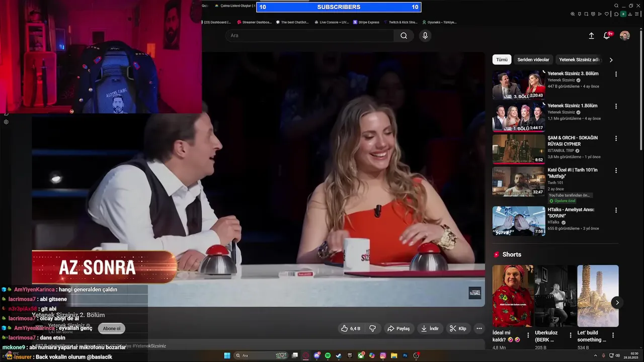
Task: Select the Yetenek Sizsiniz adlı chip
Action: click(x=579, y=59)
